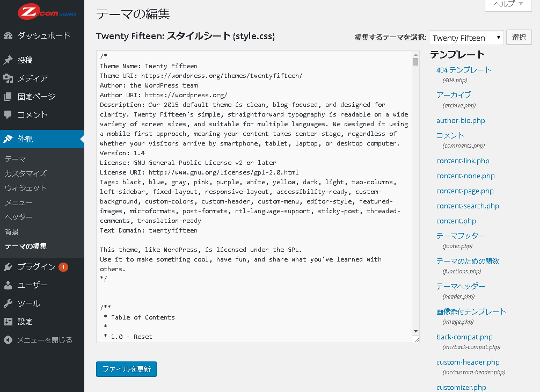
Task: Open the メニュー submenu item
Action: (x=19, y=202)
